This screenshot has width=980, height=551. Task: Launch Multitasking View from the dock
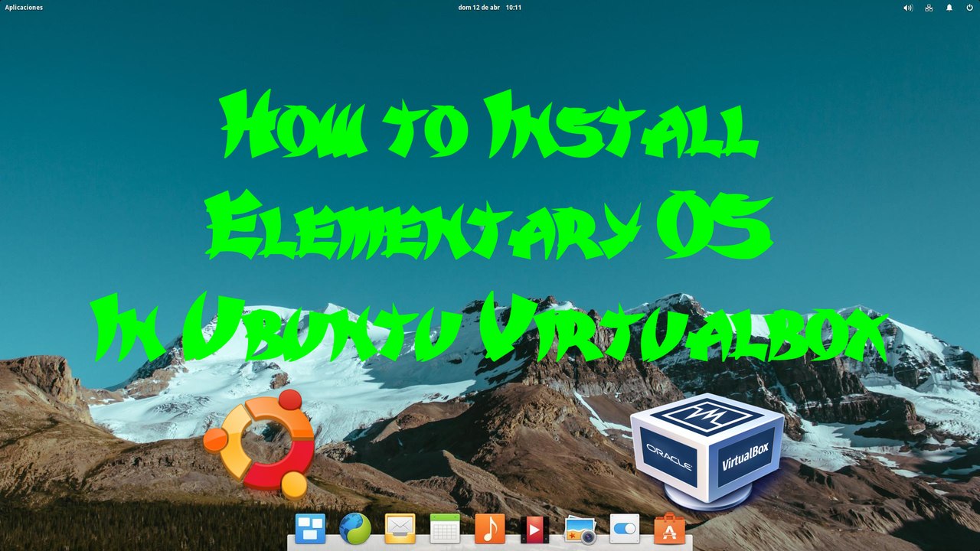tap(310, 528)
